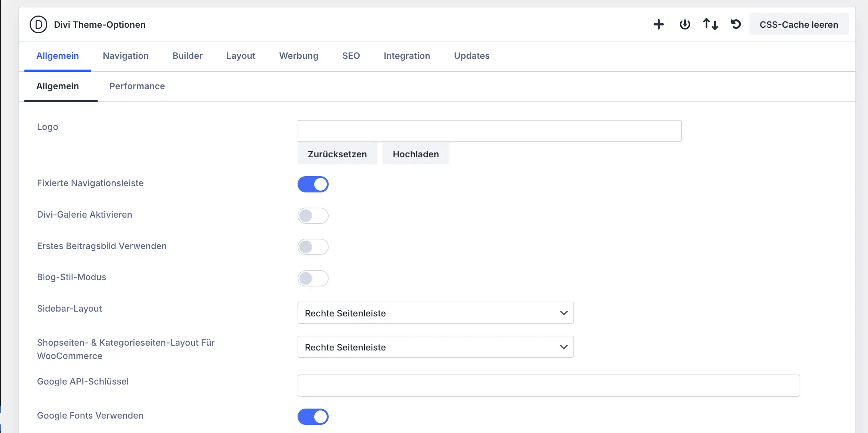
Task: Disable the Fixierte Navigationsleiste toggle
Action: point(313,184)
